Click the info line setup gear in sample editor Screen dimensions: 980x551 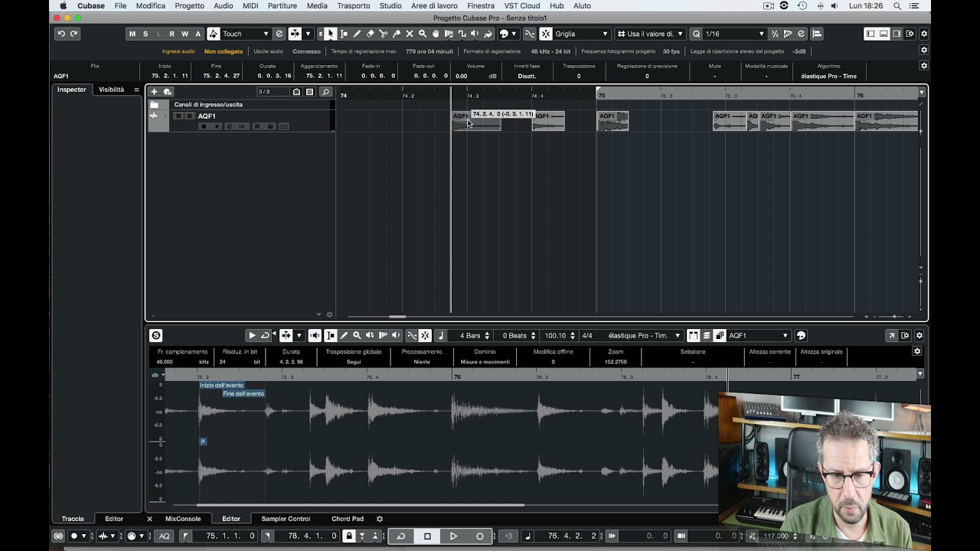pos(917,351)
